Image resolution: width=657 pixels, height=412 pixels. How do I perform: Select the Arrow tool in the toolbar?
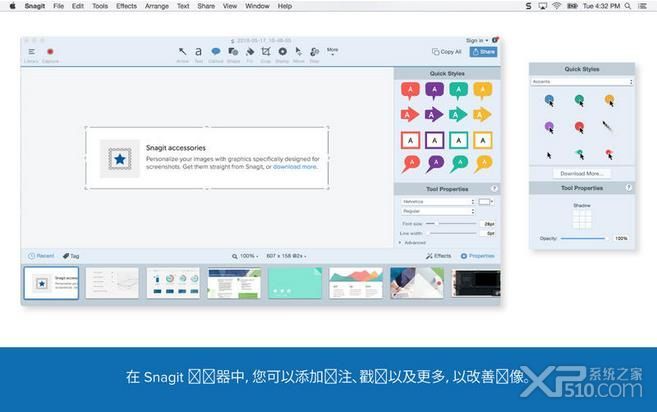[x=182, y=52]
